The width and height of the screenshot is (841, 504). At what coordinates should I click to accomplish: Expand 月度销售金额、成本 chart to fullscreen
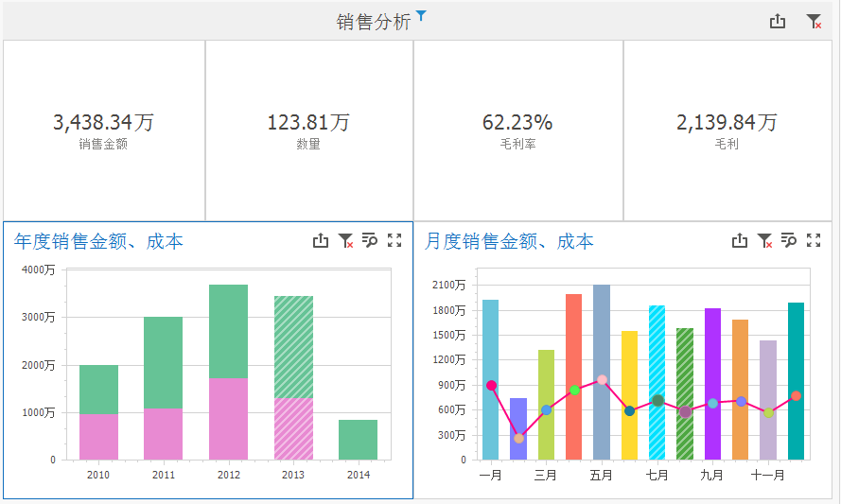point(814,241)
